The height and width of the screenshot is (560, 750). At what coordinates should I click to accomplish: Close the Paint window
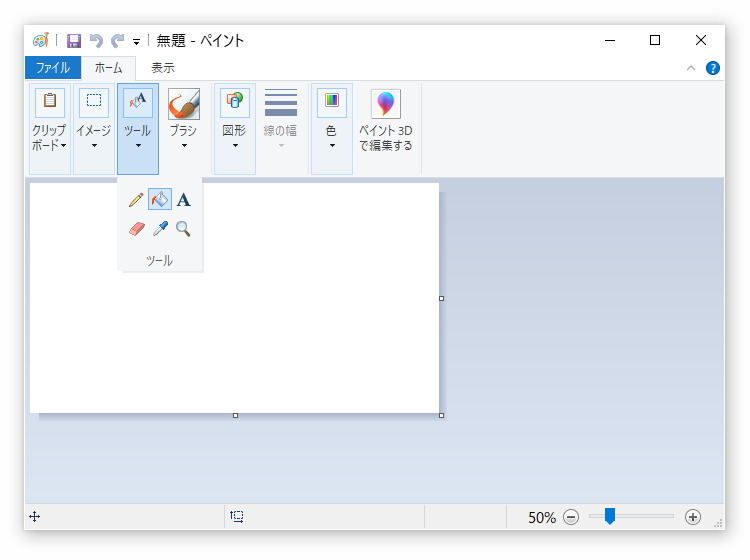(701, 41)
